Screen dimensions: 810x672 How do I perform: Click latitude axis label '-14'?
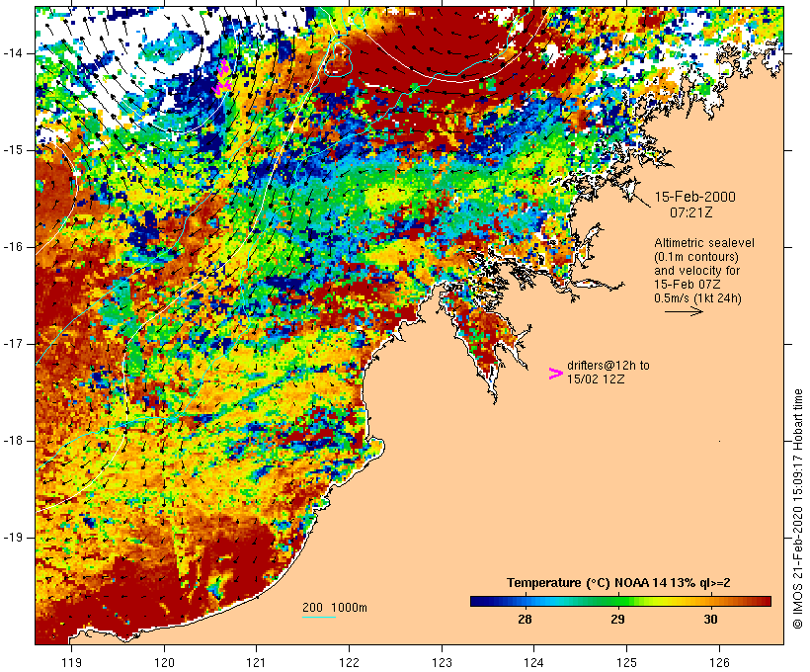pyautogui.click(x=12, y=53)
